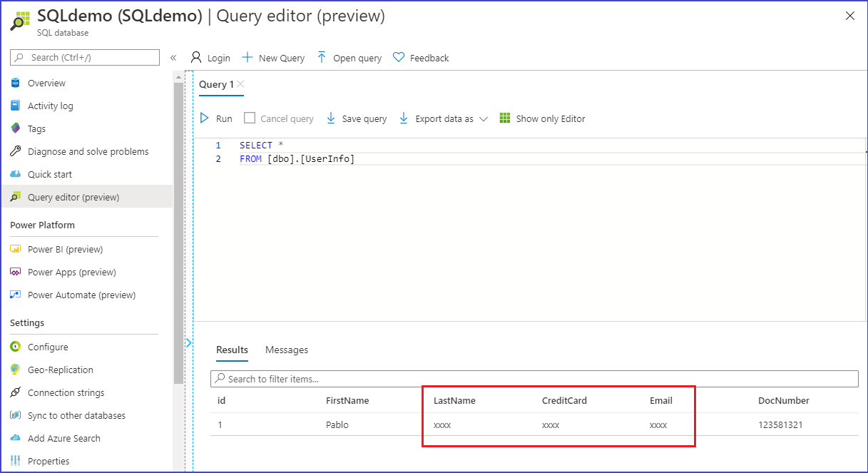Open Connection strings

tap(66, 392)
